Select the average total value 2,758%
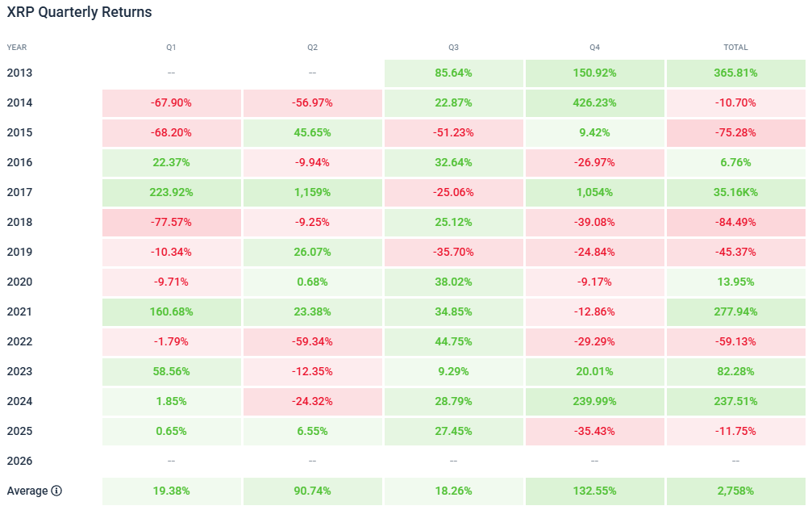812x510 pixels. 735,491
